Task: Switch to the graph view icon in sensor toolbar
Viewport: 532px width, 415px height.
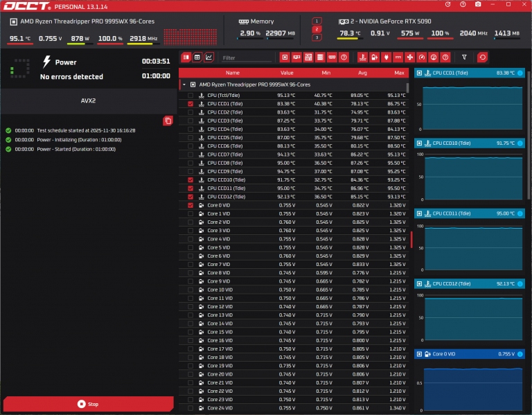Action: tap(209, 58)
